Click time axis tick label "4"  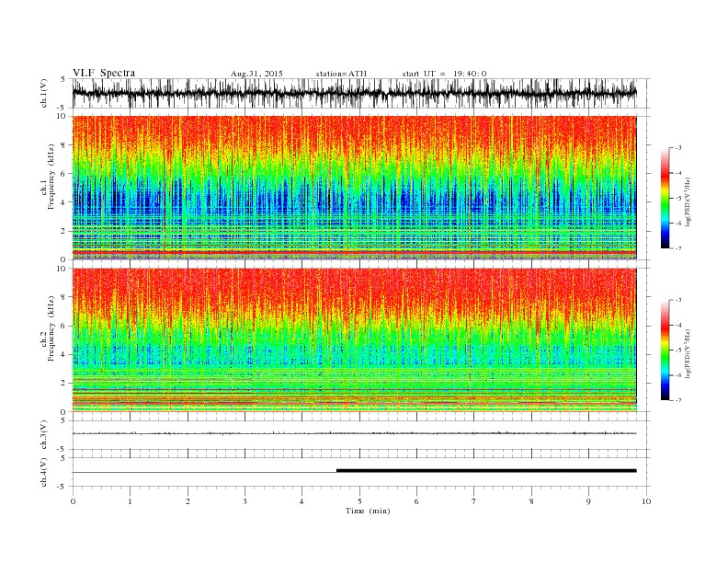point(302,501)
